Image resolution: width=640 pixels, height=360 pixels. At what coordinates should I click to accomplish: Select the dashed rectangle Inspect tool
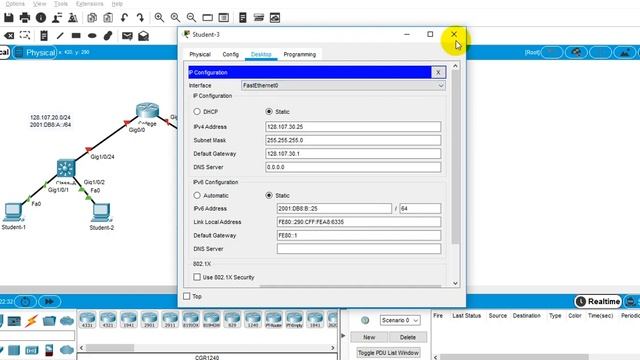(x=25, y=36)
